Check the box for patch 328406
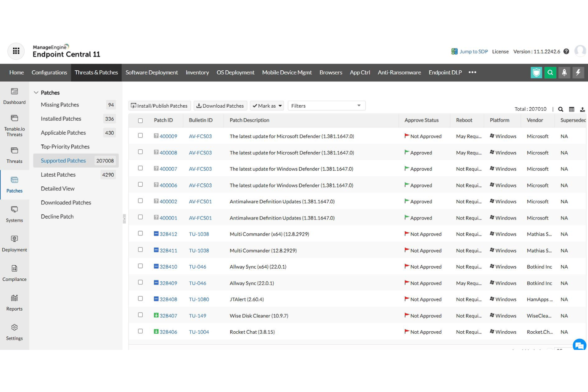588x392 pixels. [140, 331]
